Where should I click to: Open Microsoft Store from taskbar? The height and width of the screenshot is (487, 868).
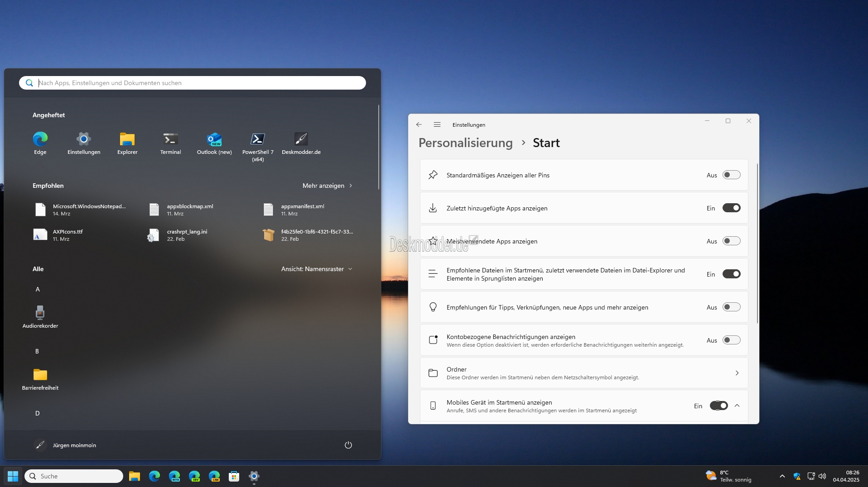pos(234,476)
